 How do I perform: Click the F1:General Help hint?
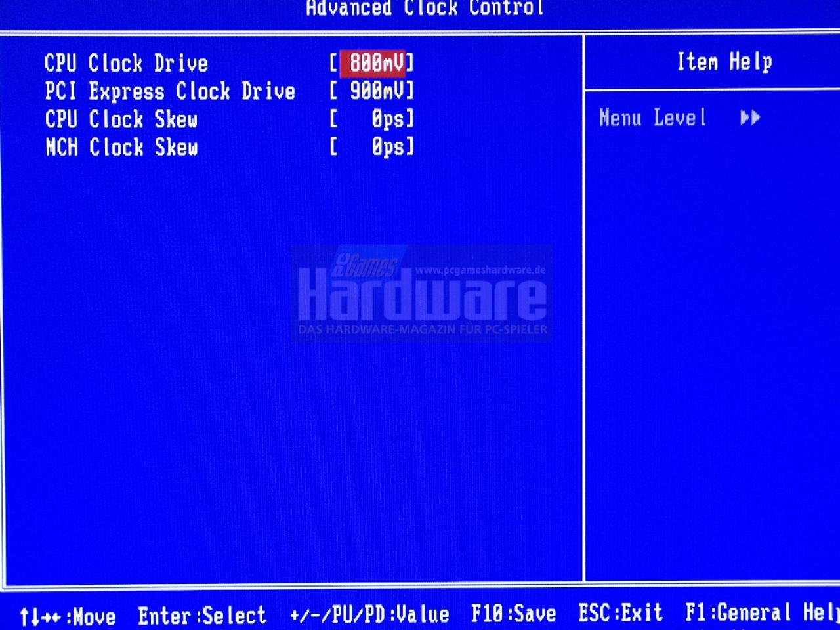coord(763,612)
